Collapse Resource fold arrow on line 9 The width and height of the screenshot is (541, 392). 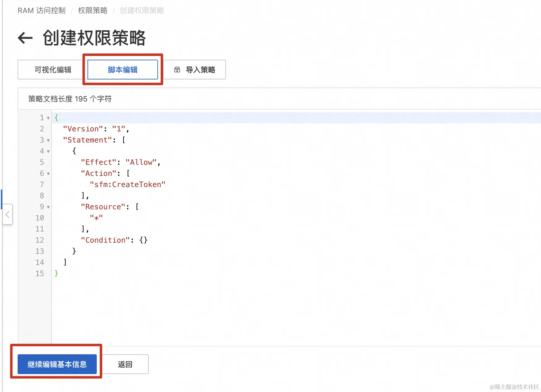[48, 207]
